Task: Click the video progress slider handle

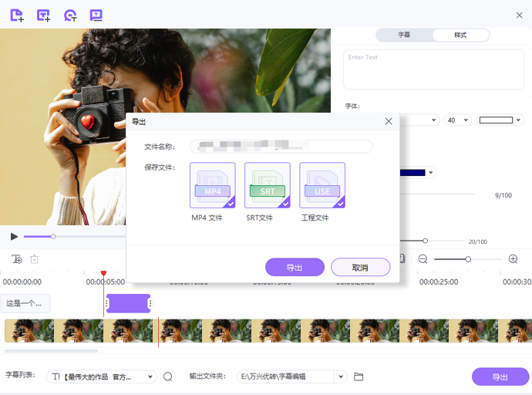Action: tap(53, 237)
